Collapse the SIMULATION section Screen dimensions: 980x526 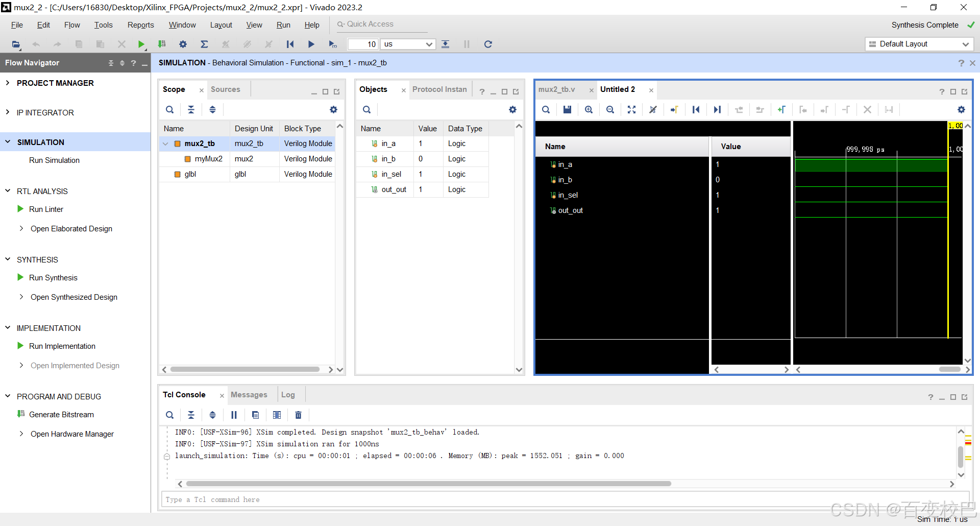coord(8,142)
